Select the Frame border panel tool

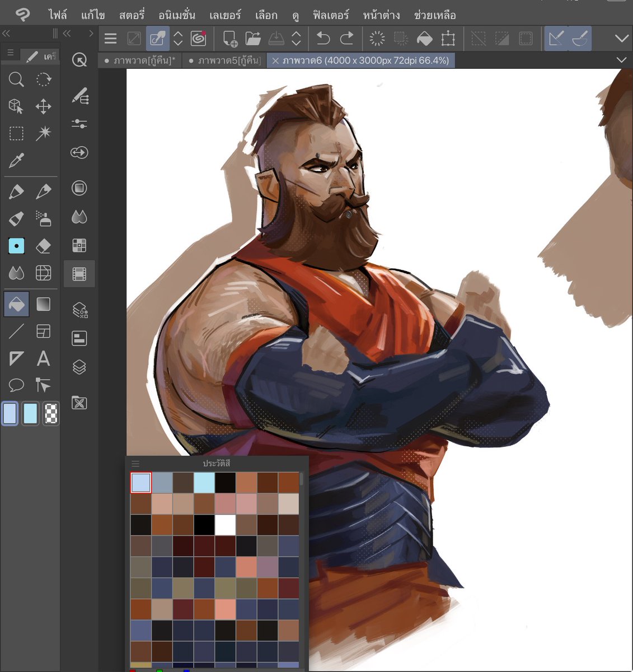pos(44,331)
